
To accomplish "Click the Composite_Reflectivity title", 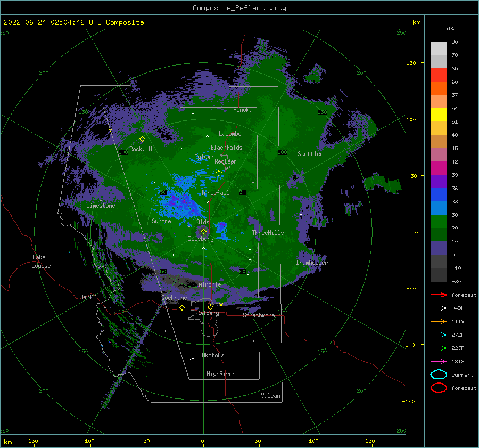I will [x=239, y=8].
